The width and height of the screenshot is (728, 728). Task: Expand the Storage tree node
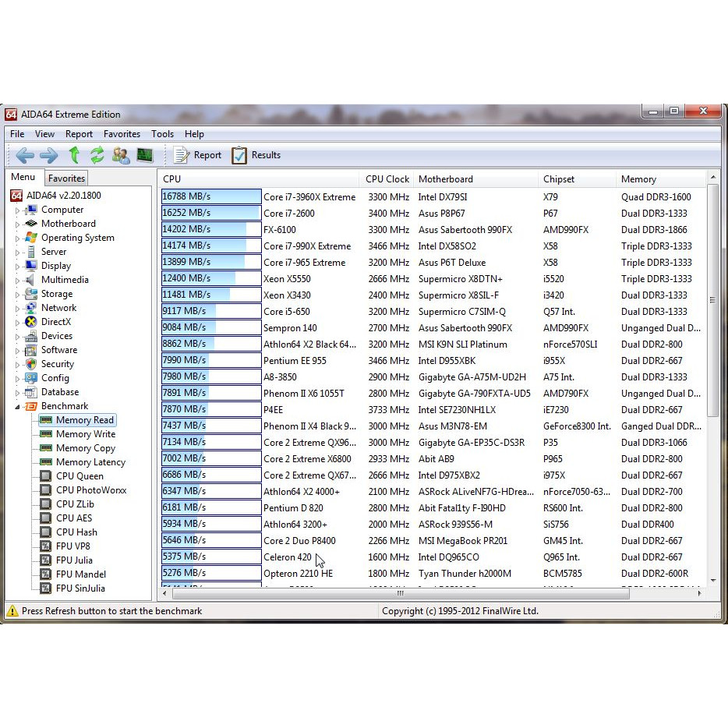tap(18, 295)
